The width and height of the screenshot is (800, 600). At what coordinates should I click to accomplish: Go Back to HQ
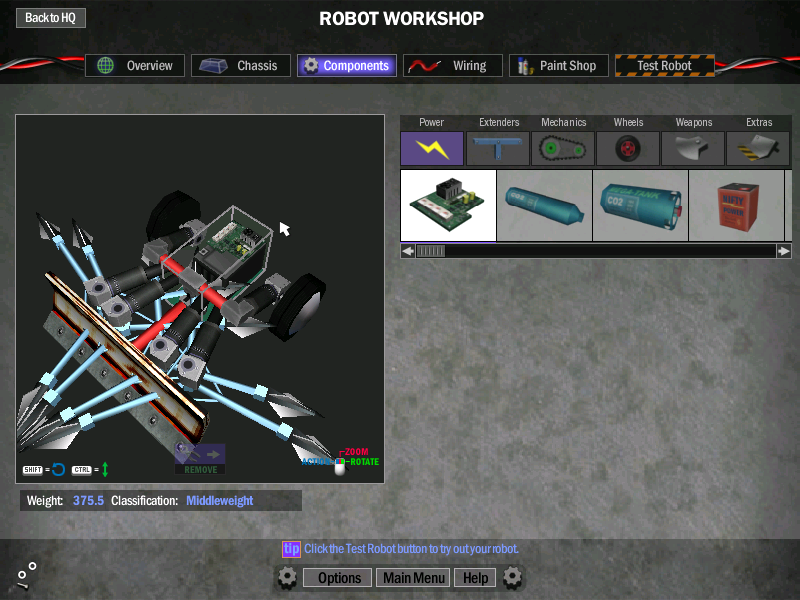coord(51,18)
